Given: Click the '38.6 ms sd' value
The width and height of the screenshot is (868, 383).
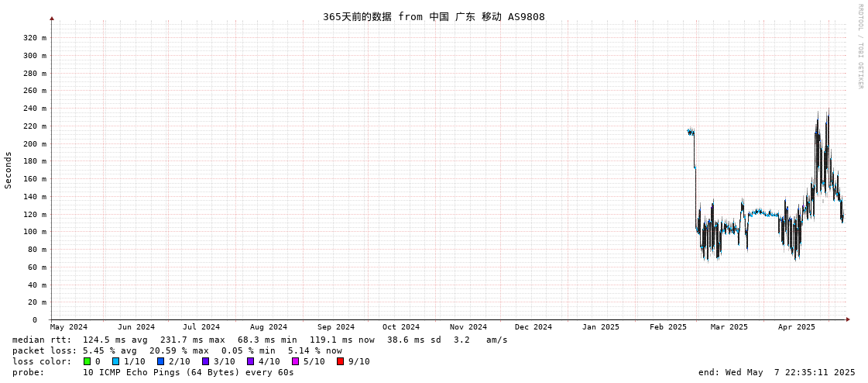Looking at the screenshot, I should click(414, 340).
